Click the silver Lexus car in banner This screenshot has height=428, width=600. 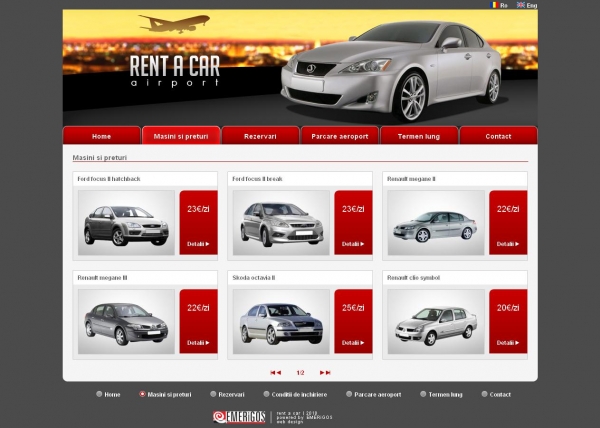pos(392,71)
